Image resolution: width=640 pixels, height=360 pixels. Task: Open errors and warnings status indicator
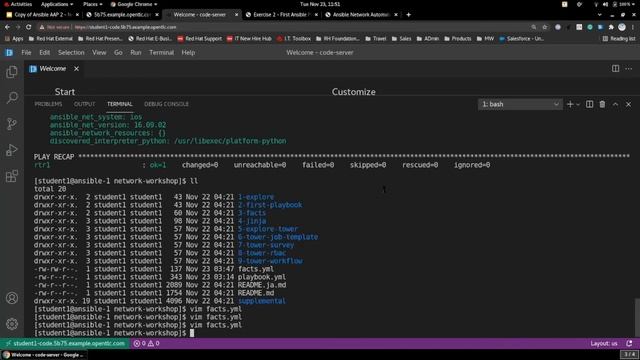click(147, 344)
